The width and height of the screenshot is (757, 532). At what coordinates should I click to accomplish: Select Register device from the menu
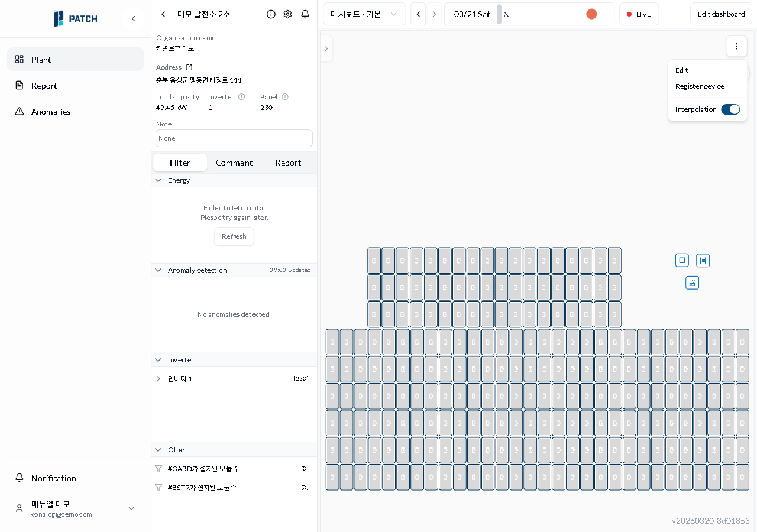point(700,86)
